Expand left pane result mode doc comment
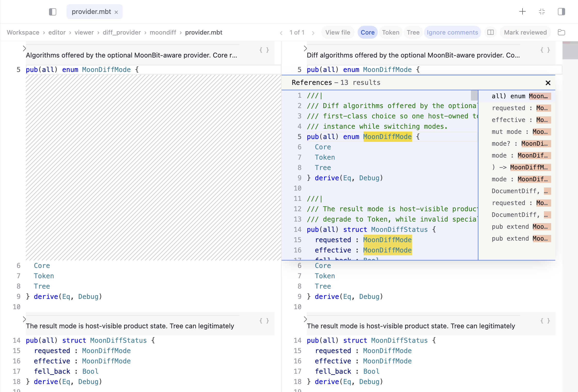Image resolution: width=578 pixels, height=392 pixels. (x=24, y=319)
